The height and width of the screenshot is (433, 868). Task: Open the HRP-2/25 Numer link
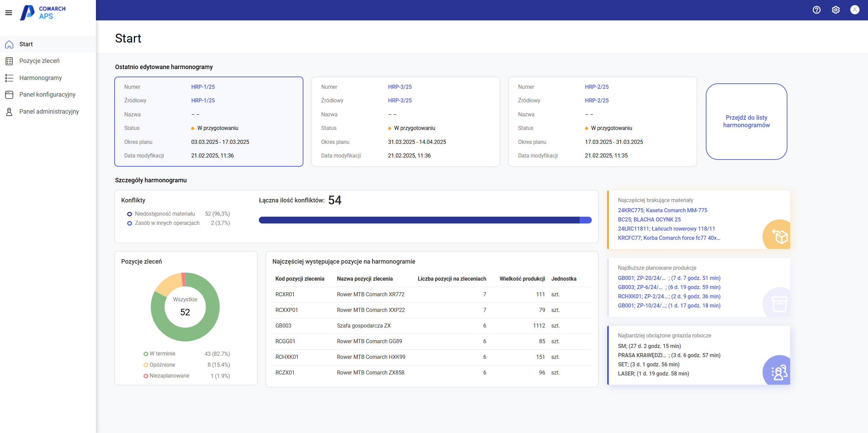click(597, 87)
